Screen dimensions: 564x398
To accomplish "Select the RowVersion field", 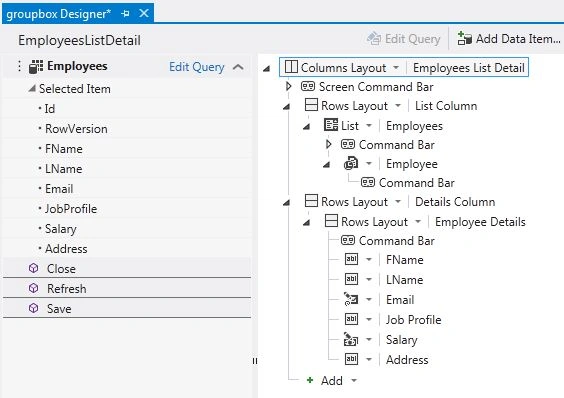I will [127, 129].
